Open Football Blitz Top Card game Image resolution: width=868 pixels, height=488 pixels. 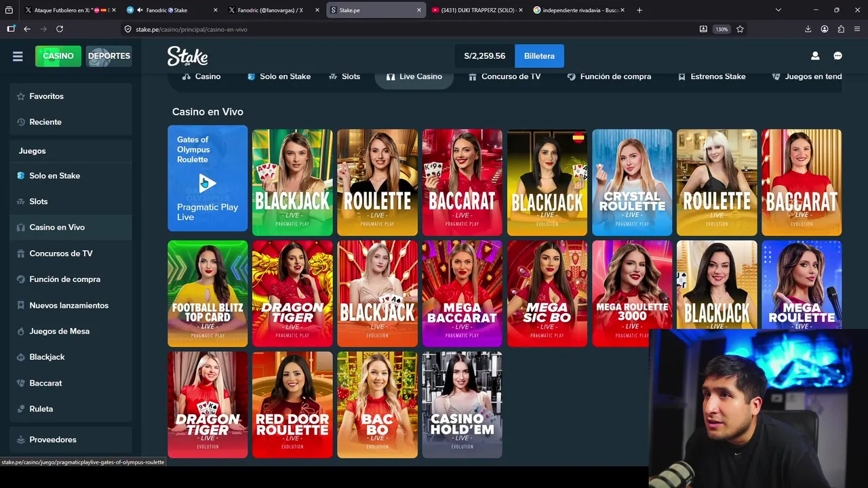tap(208, 293)
